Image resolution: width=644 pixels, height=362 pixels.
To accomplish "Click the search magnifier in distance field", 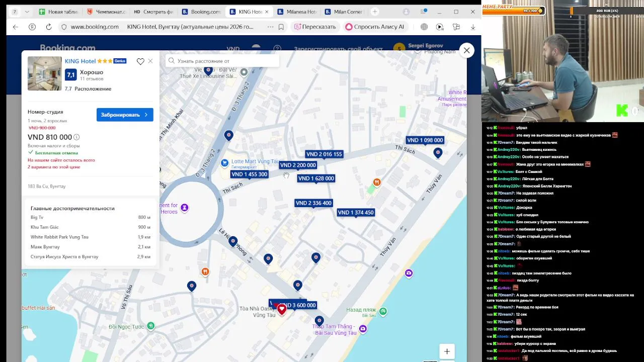I will coord(172,61).
